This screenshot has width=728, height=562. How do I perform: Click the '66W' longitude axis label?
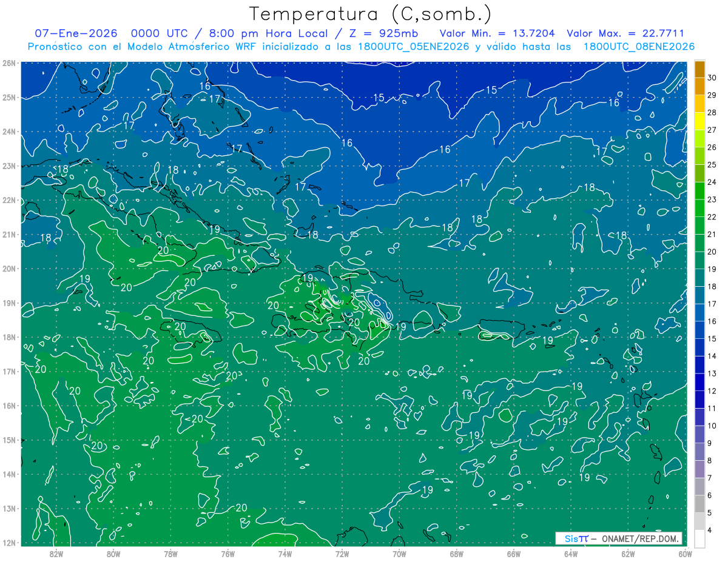click(x=514, y=554)
